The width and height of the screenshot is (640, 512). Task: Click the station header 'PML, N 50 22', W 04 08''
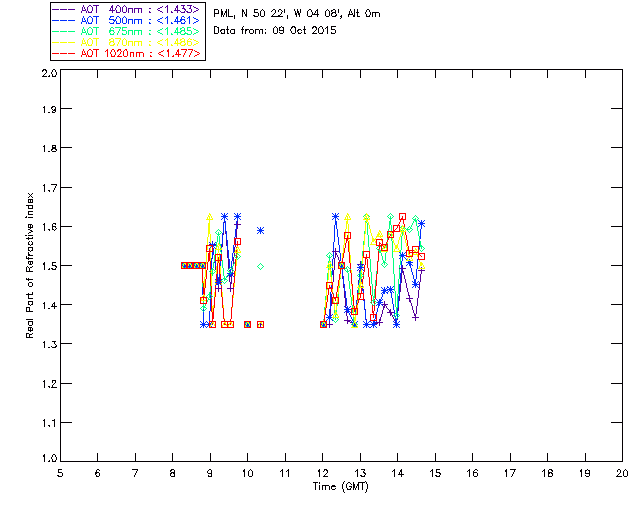click(x=278, y=13)
